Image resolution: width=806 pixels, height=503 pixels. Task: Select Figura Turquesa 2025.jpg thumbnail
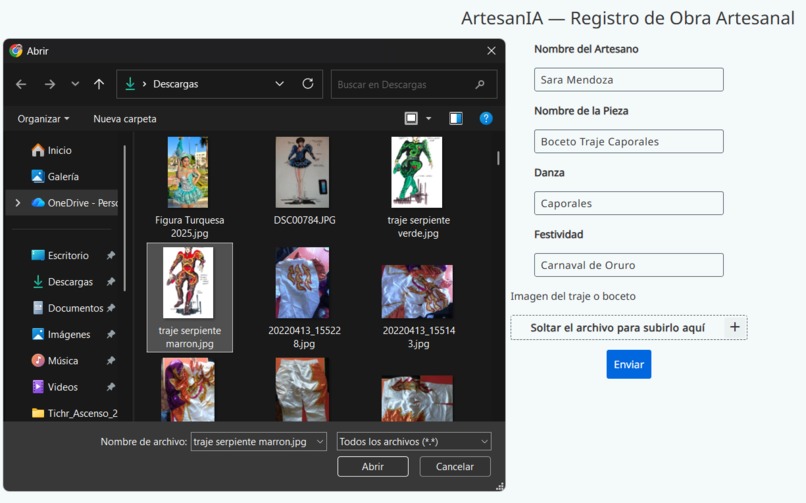188,172
